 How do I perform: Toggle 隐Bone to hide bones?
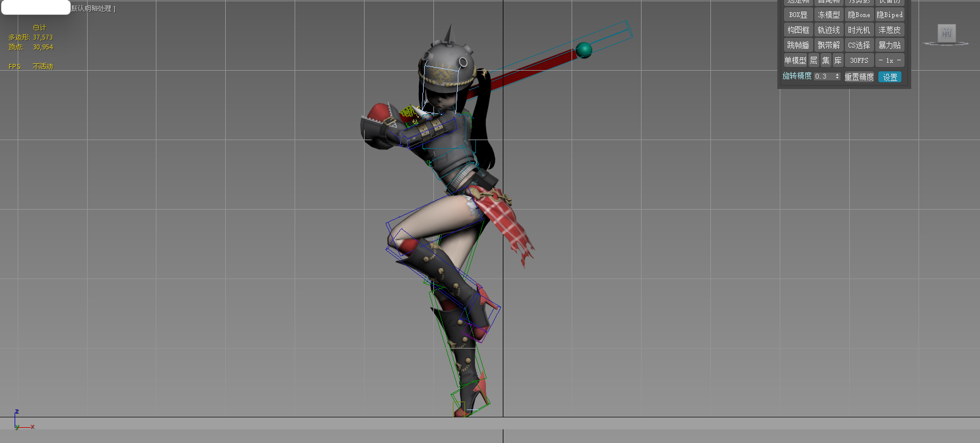[x=859, y=15]
